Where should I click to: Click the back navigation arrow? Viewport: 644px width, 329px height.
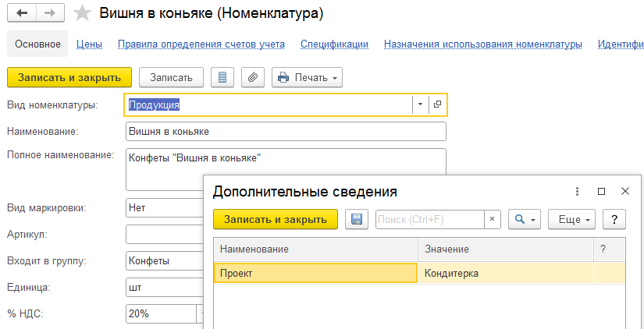coord(21,13)
